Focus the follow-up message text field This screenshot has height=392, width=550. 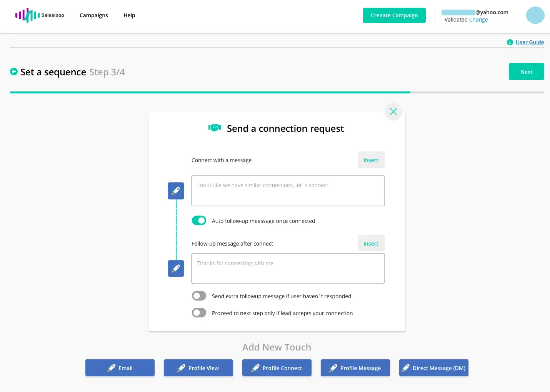(288, 268)
